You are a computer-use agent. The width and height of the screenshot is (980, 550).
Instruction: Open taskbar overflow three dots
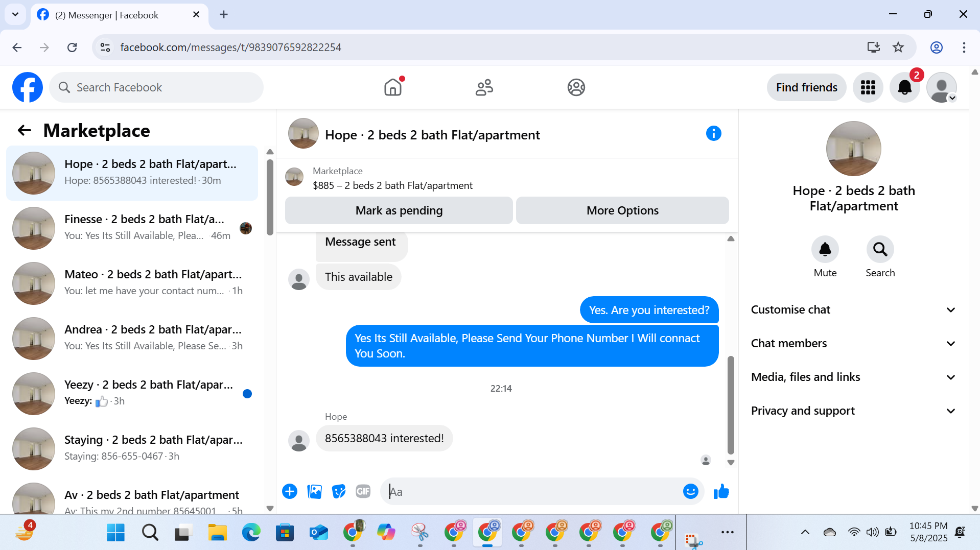point(728,533)
